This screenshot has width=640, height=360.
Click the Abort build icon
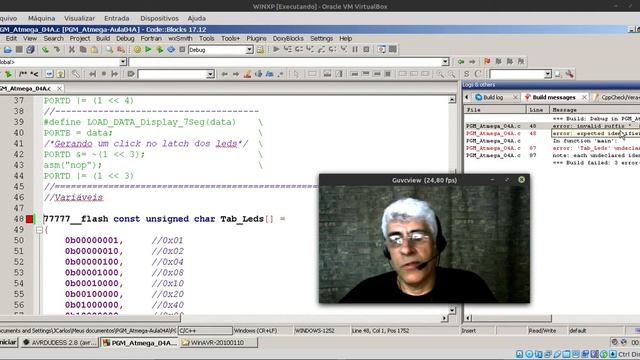click(x=182, y=50)
